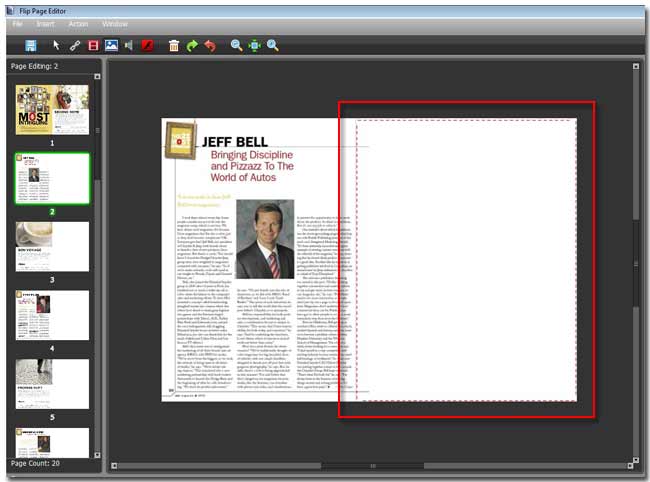Open the File menu
This screenshot has width=650, height=482.
tap(17, 24)
